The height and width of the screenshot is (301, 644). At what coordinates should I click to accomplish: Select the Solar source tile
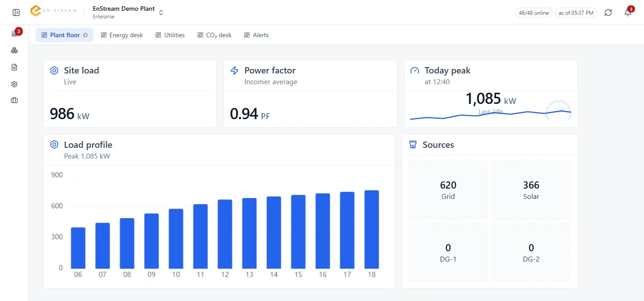tap(531, 190)
